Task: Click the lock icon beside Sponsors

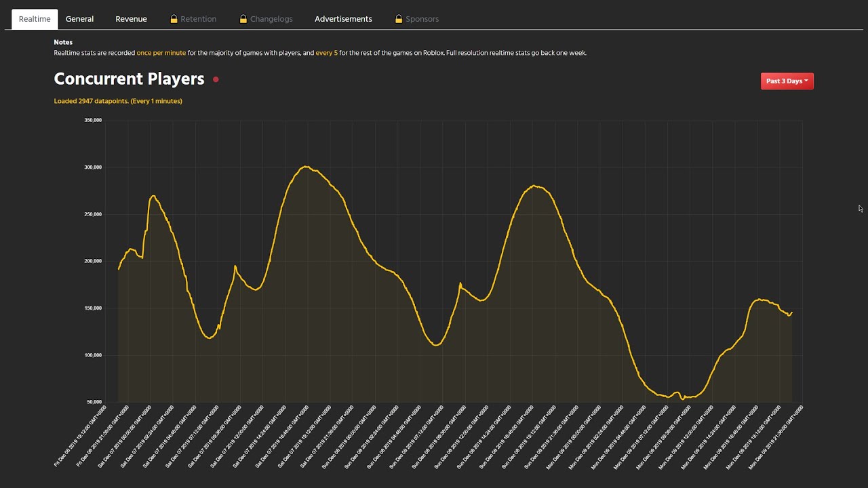Action: [399, 19]
